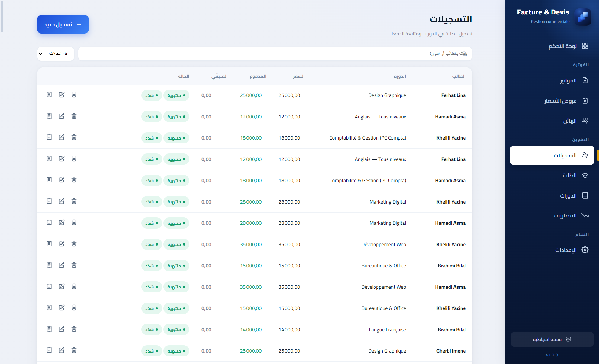This screenshot has width=599, height=364.
Task: Delete Ferhat Lina's Design Graphique registration
Action: 74,95
